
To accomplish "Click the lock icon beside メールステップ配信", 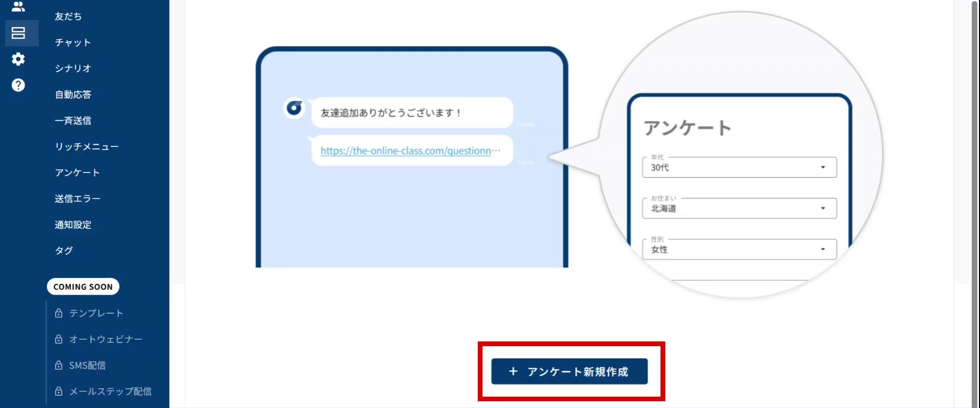I will (59, 391).
